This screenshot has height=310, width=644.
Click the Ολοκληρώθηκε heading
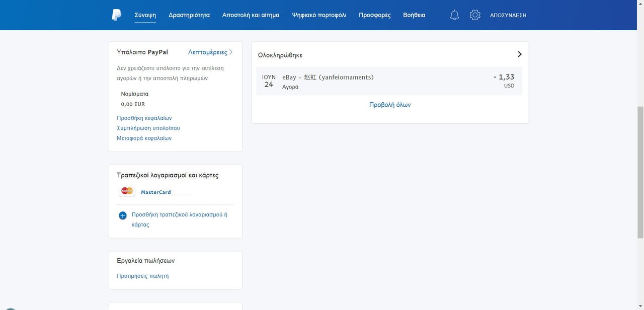point(280,55)
